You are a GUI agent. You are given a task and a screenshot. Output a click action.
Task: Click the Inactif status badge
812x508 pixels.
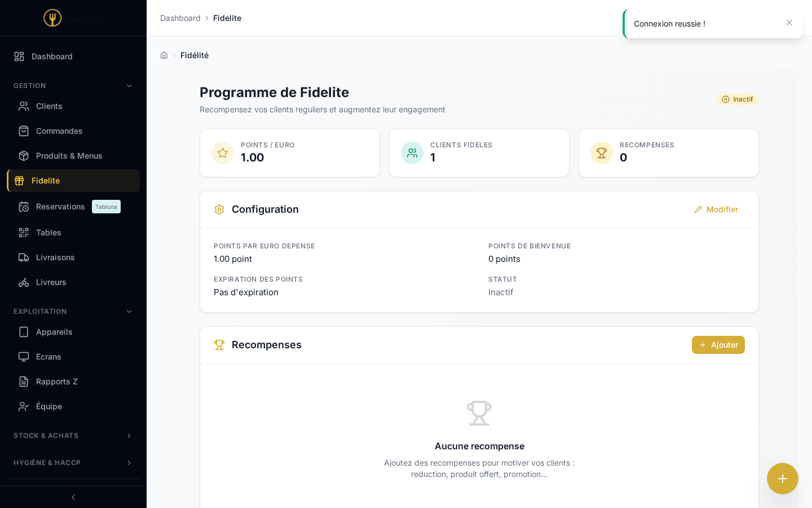738,99
